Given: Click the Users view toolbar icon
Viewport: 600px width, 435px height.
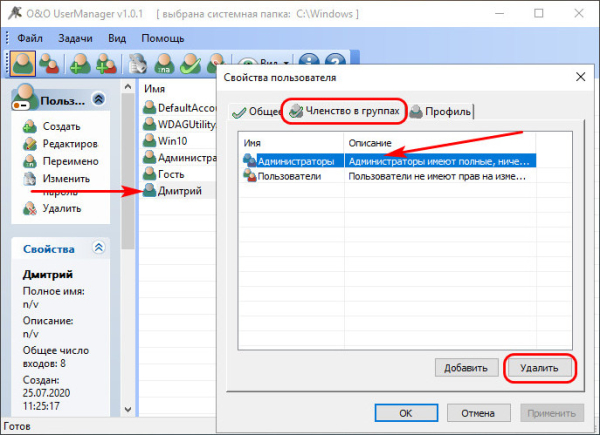Looking at the screenshot, I should click(23, 62).
